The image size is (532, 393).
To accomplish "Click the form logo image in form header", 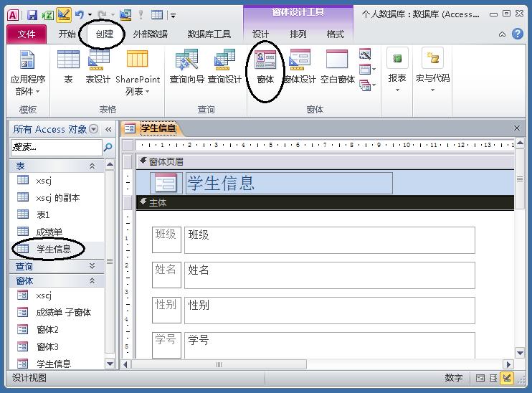I will coord(166,184).
